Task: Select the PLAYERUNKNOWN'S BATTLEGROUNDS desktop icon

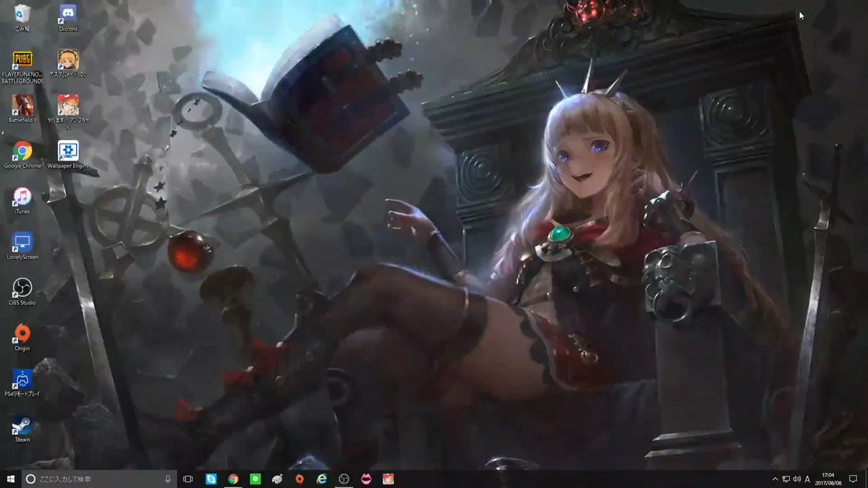Action: (x=22, y=67)
